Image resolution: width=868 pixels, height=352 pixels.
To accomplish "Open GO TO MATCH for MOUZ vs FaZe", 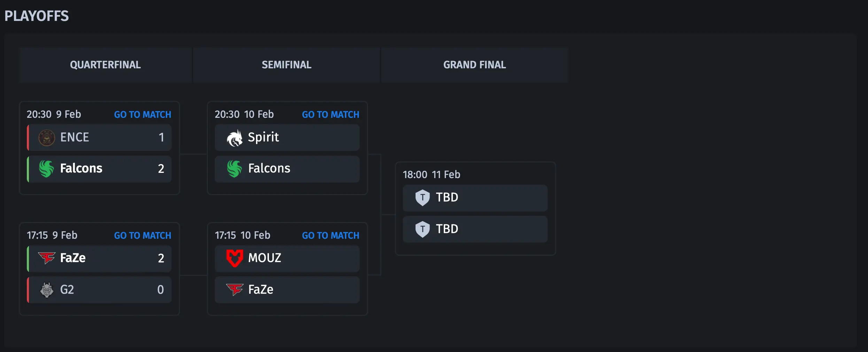I will 331,236.
